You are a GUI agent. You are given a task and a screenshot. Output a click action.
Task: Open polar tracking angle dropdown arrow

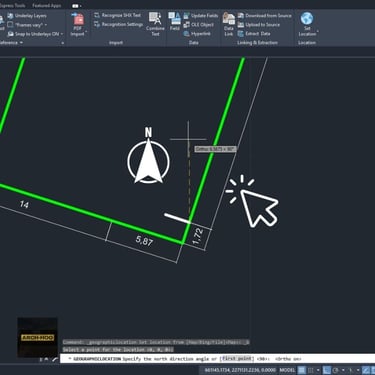pyautogui.click(x=343, y=370)
